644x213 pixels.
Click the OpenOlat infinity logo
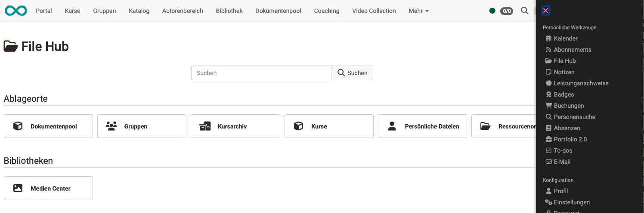coord(16,11)
